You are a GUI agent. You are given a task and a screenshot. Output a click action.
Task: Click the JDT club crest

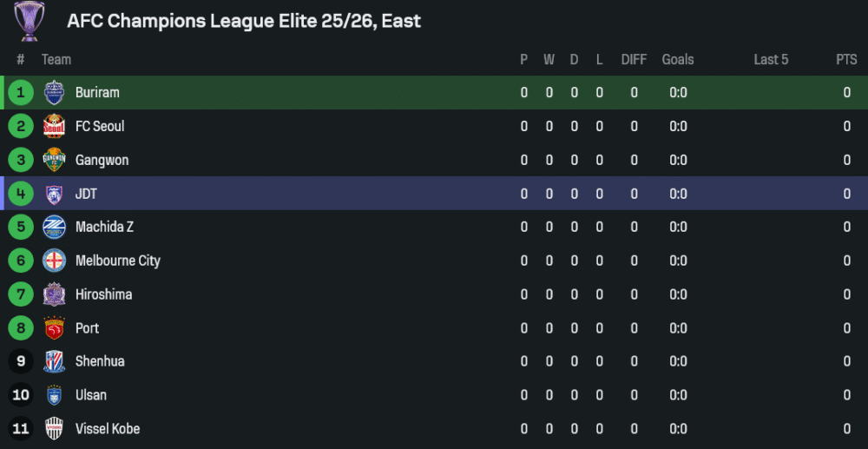click(x=54, y=194)
